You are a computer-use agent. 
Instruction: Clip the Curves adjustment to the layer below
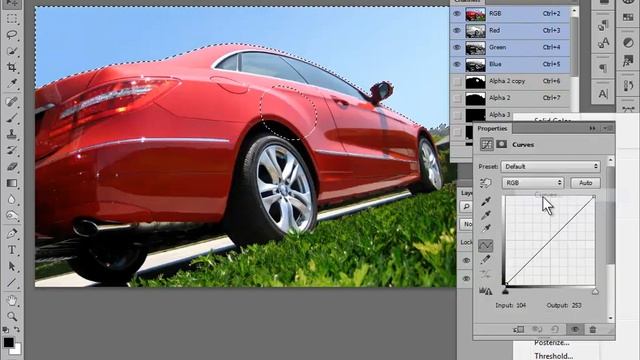click(518, 329)
